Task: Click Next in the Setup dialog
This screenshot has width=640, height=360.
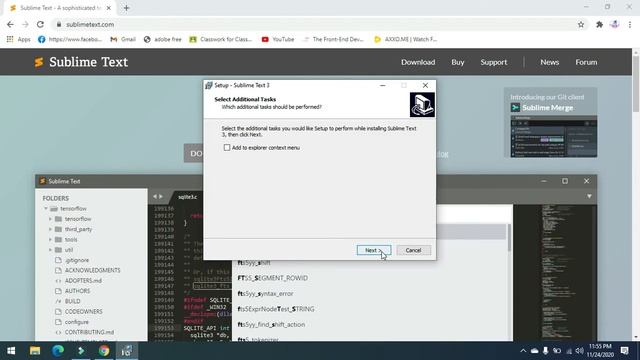Action: pos(373,250)
